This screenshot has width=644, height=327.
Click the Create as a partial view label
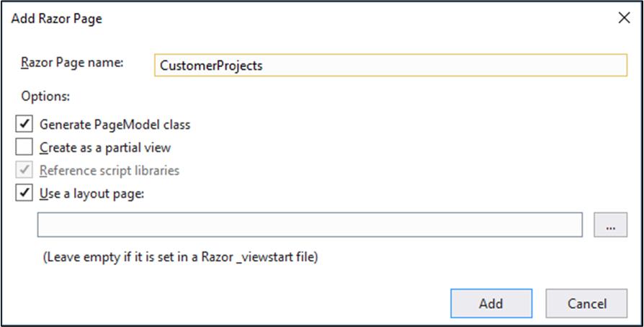click(x=105, y=148)
